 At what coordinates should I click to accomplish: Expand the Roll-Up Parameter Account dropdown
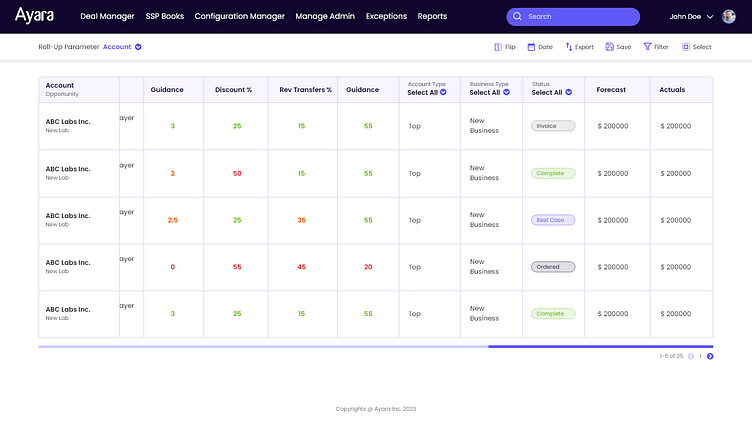[138, 47]
